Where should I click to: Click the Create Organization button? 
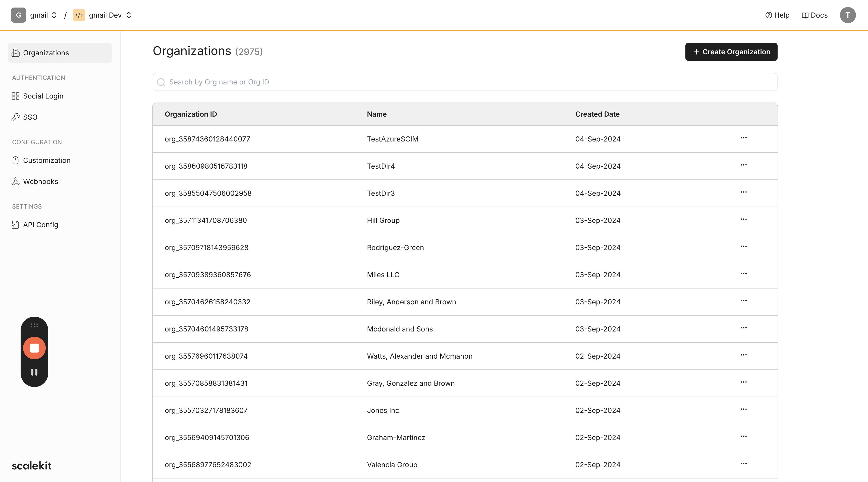(x=731, y=52)
